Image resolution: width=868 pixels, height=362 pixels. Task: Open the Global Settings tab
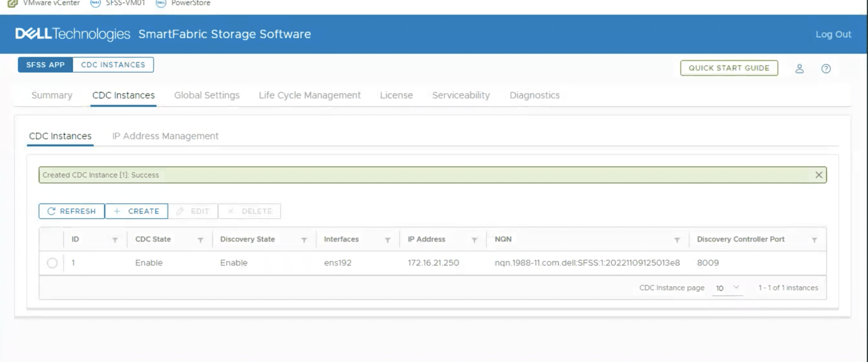point(207,95)
